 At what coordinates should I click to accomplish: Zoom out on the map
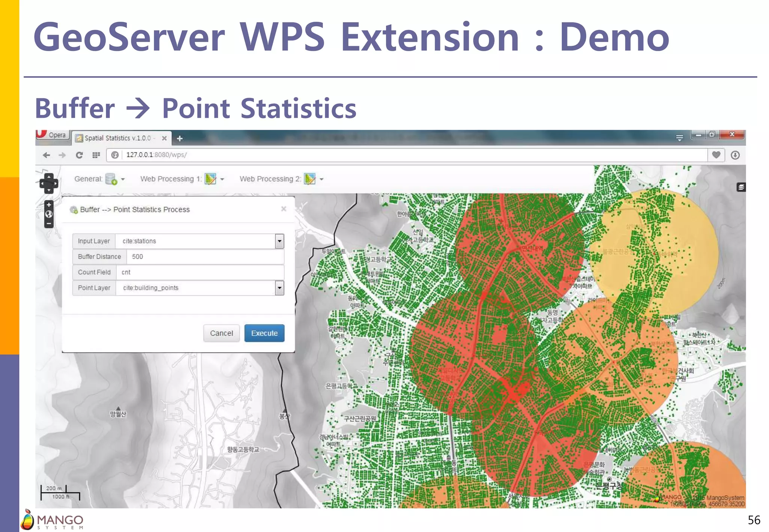coord(49,224)
